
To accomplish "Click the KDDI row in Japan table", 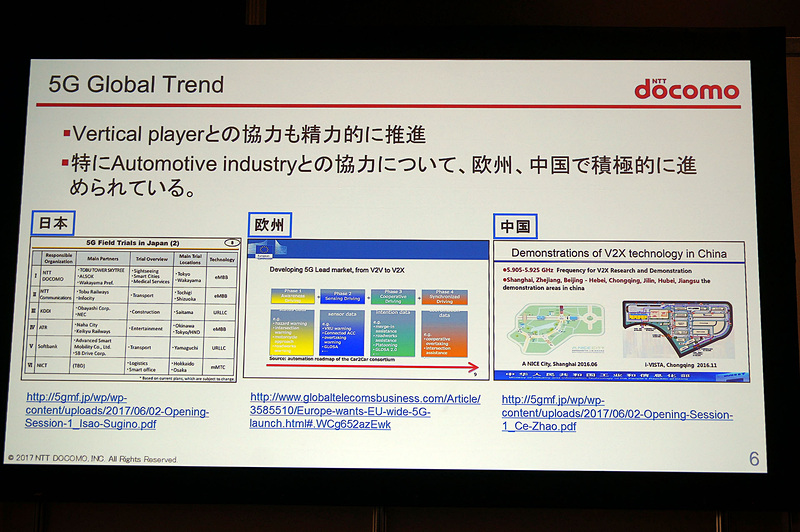I will 134,312.
